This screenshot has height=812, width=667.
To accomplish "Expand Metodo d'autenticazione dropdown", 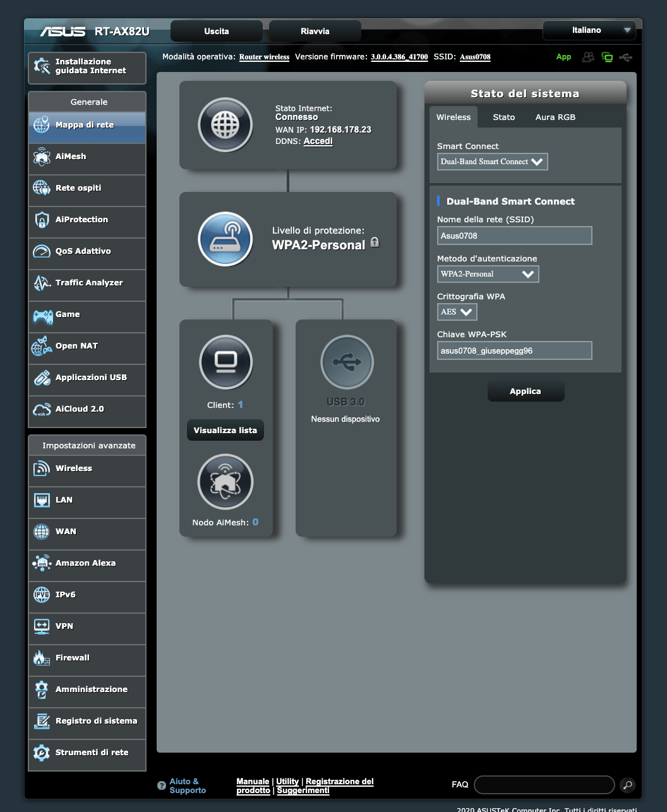I will coord(488,274).
